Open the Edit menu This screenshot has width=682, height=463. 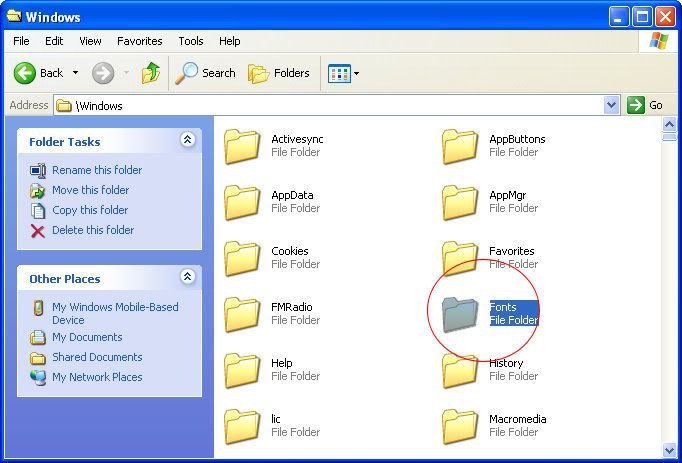click(x=54, y=41)
